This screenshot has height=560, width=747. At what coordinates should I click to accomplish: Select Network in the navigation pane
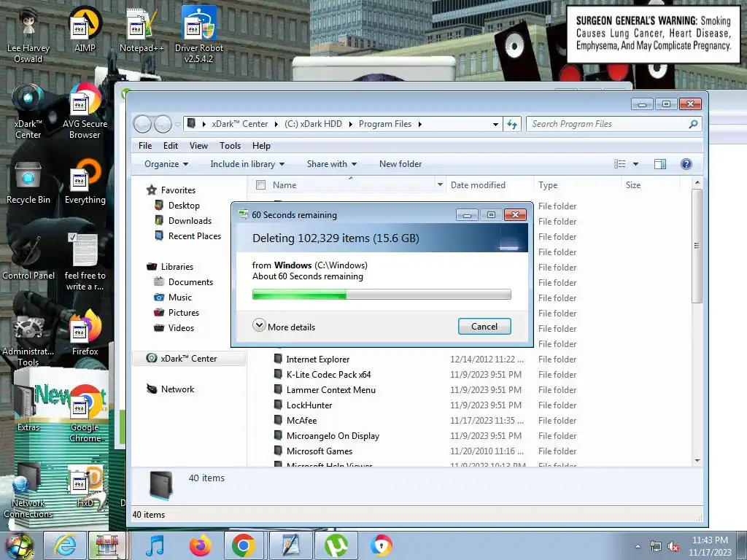[177, 389]
